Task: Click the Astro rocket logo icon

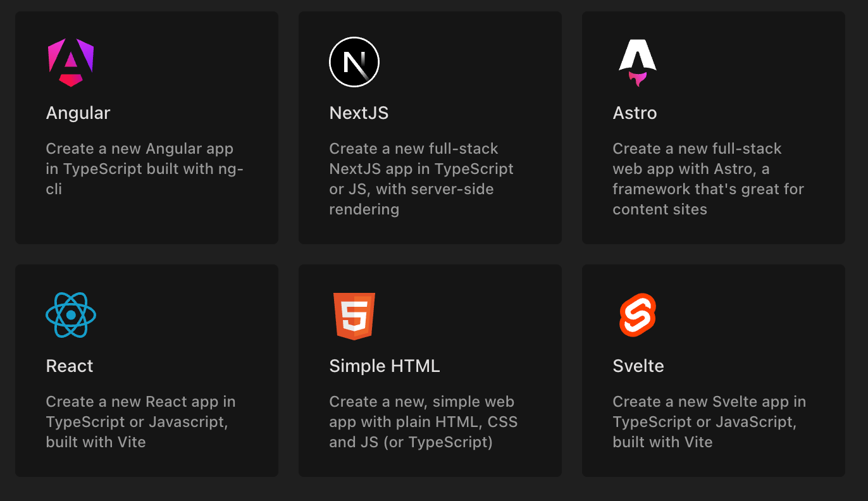Action: 637,62
